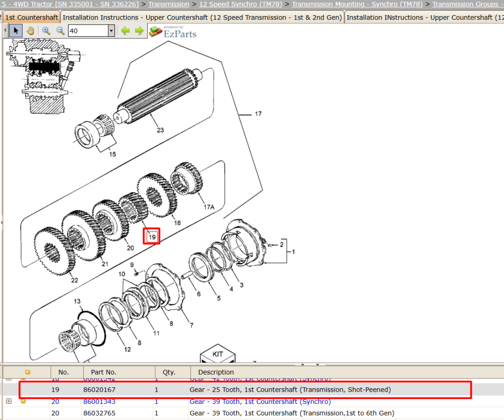Follow the Transmission breadcrumb link
The width and height of the screenshot is (504, 420).
[x=168, y=4]
